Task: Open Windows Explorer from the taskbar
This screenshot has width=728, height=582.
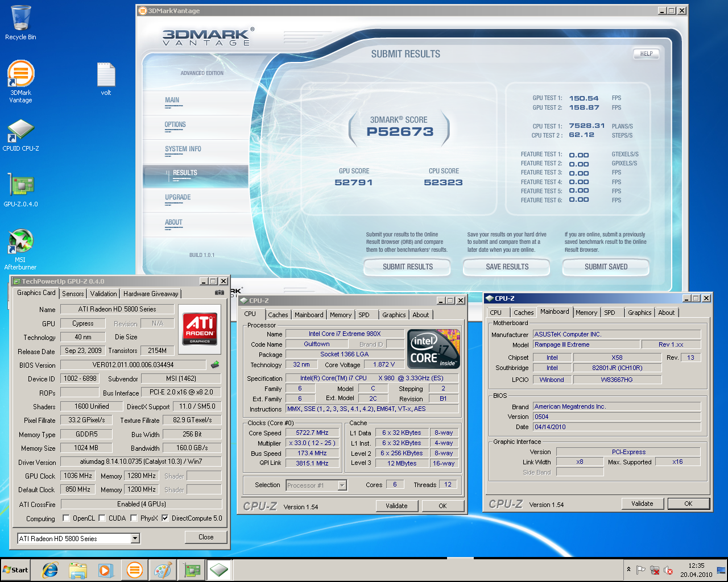Action: (78, 570)
